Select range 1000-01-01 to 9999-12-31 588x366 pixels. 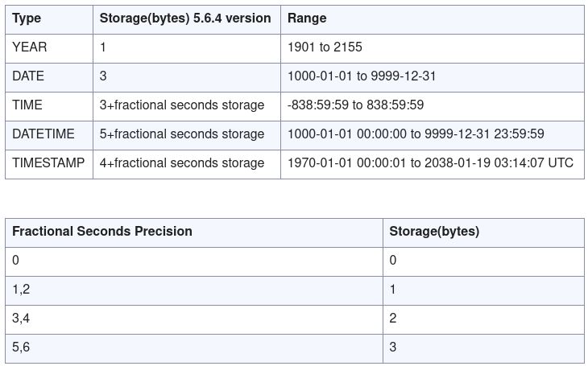coord(362,76)
